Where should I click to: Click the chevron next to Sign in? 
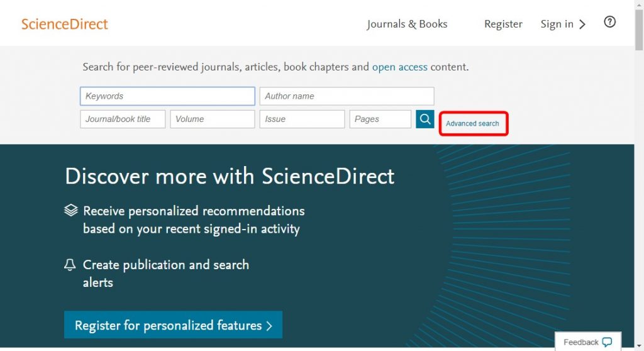(582, 25)
